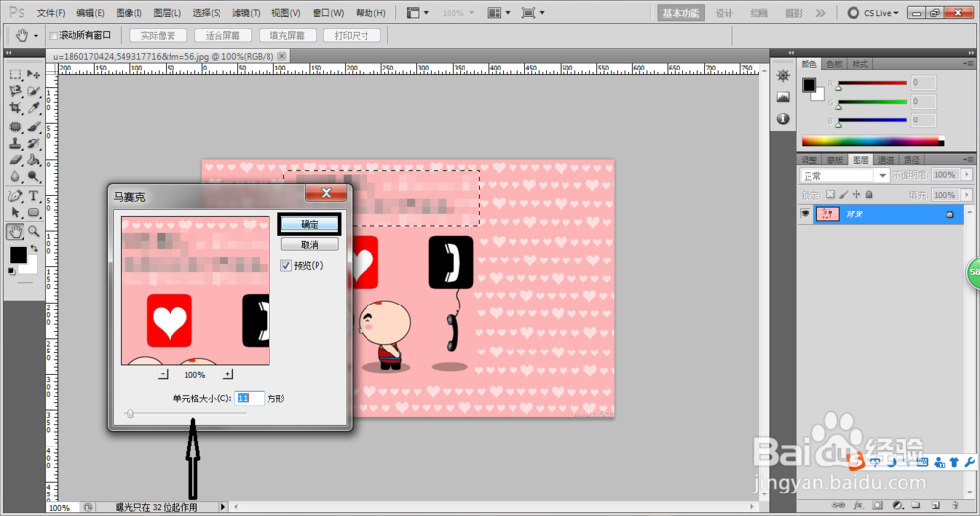The image size is (980, 516).
Task: Select the Eyedropper tool
Action: click(33, 108)
